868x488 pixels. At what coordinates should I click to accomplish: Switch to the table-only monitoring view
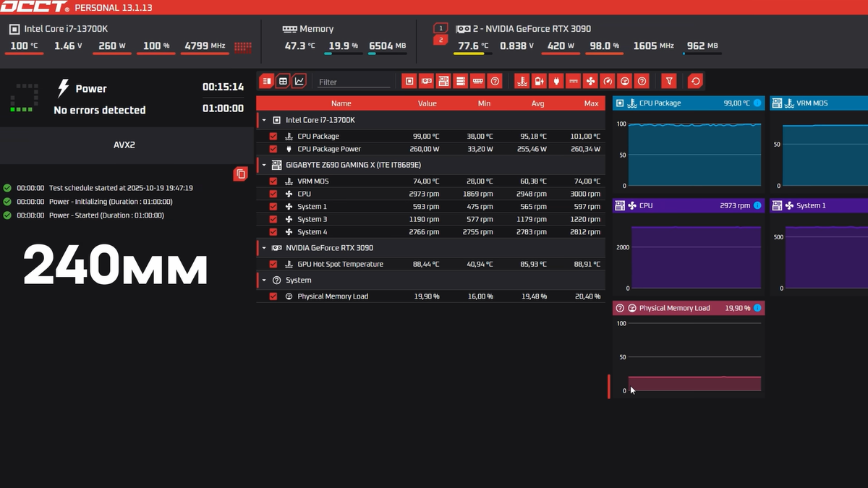283,81
